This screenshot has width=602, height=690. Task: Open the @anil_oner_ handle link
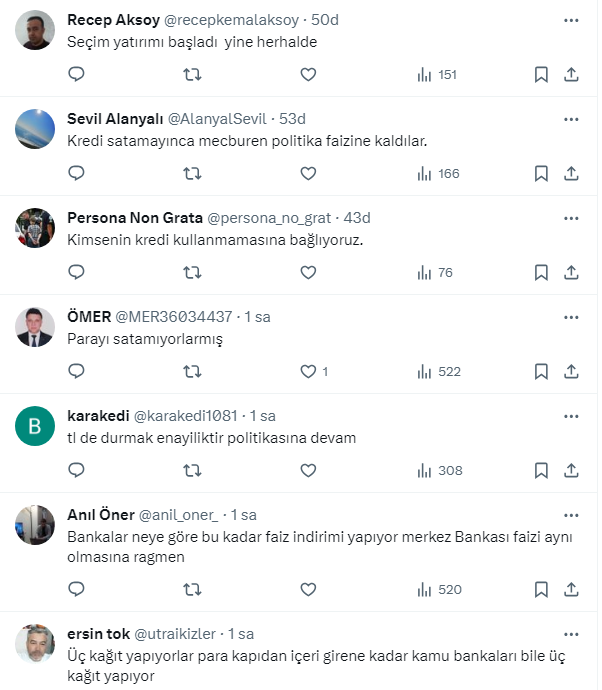click(179, 515)
